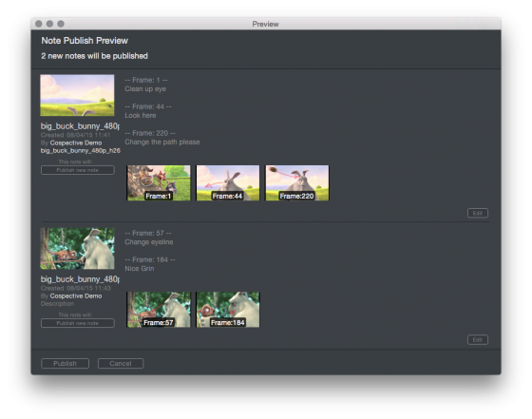
Task: Open the Frame:57 annotated thumbnail
Action: (159, 310)
